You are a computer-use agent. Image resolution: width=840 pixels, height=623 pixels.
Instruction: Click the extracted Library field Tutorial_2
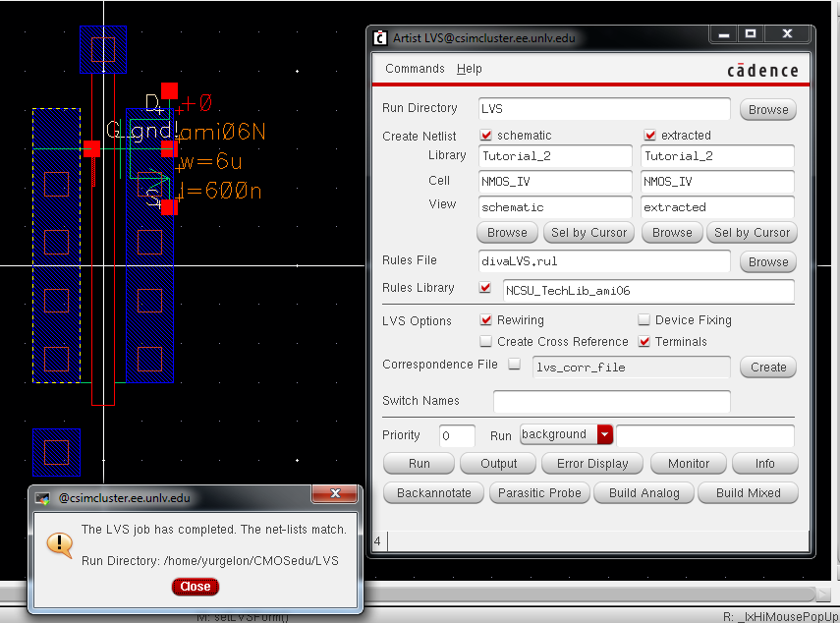(x=717, y=156)
